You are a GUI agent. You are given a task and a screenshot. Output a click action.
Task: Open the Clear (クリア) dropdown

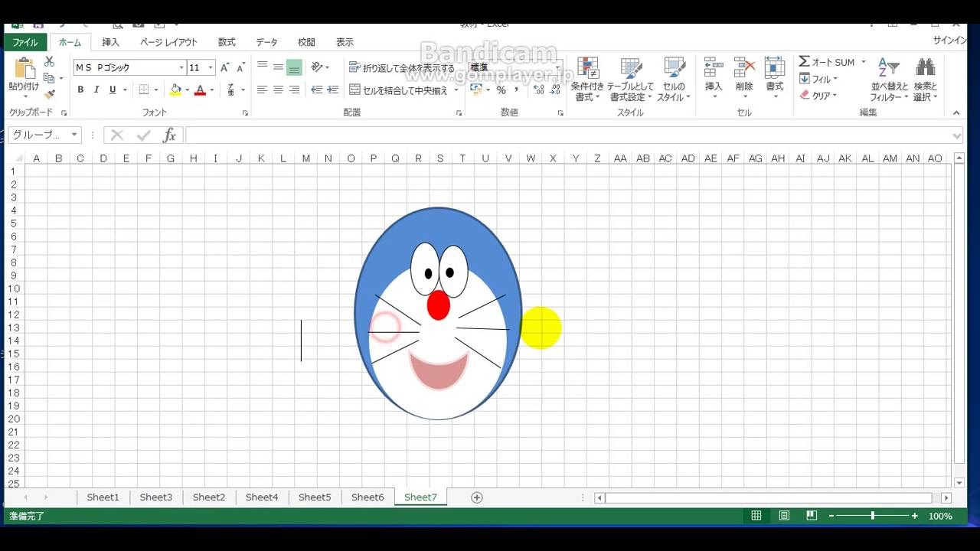tap(818, 96)
